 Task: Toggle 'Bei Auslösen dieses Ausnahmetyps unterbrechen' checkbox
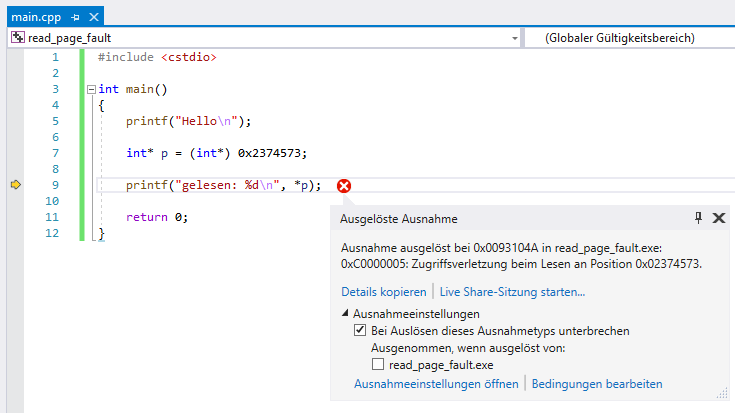pyautogui.click(x=360, y=330)
